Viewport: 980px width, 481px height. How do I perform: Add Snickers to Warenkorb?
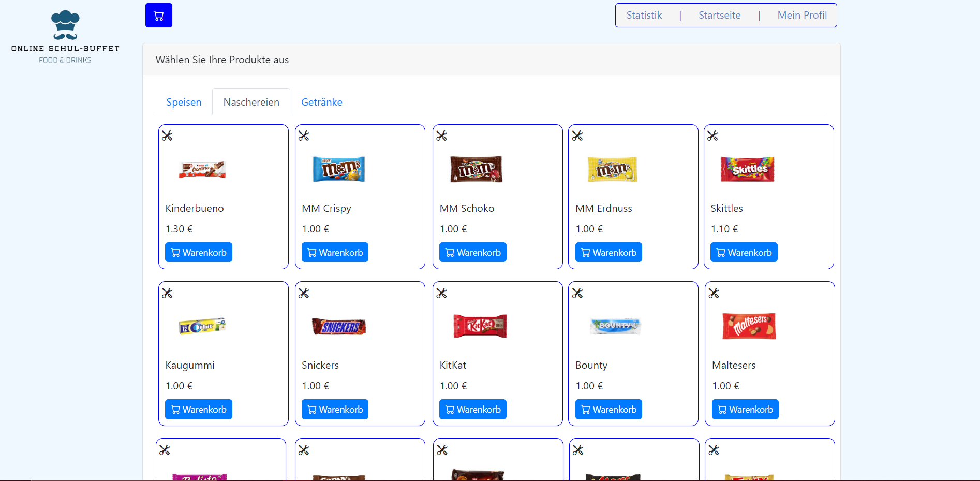(x=335, y=410)
